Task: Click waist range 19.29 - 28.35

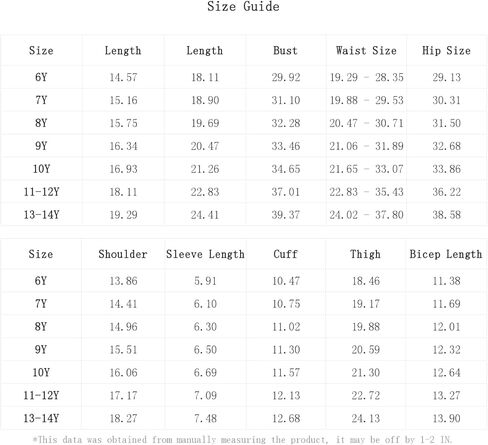Action: pos(366,77)
